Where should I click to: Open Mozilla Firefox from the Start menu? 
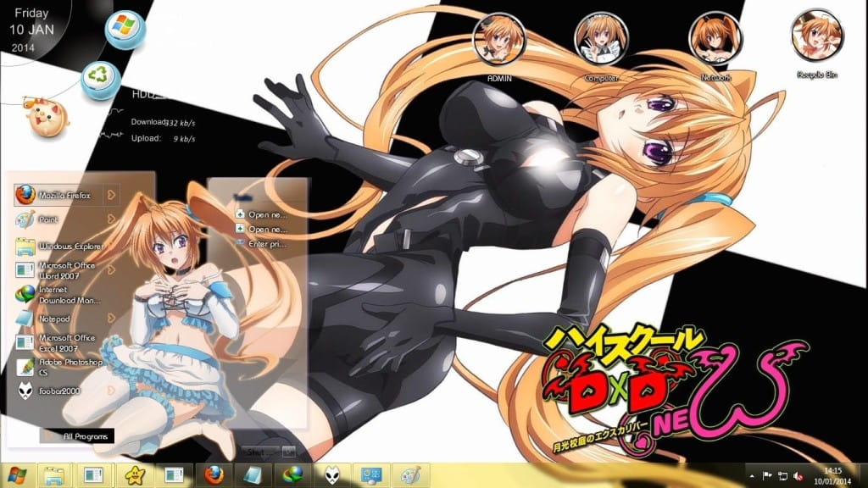[x=59, y=196]
